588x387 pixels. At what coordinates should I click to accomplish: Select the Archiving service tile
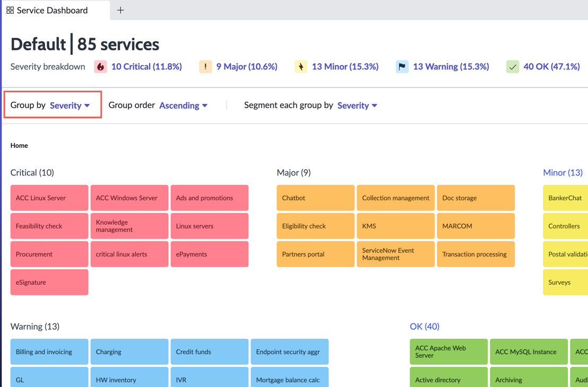[529, 377]
